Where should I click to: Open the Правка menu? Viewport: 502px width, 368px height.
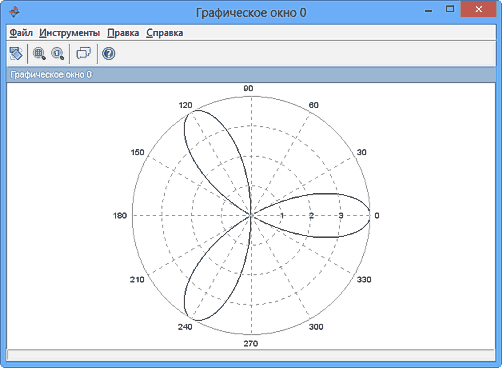[123, 33]
